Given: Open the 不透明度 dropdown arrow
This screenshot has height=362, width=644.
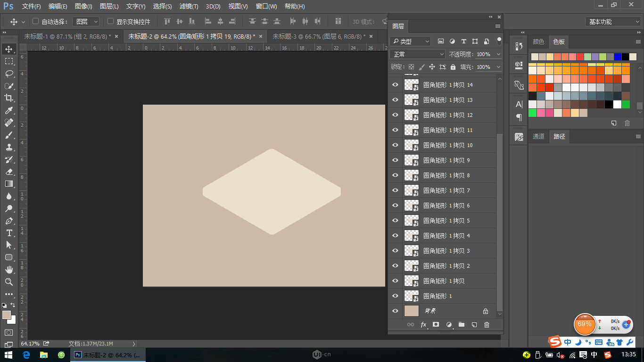Looking at the screenshot, I should [498, 54].
